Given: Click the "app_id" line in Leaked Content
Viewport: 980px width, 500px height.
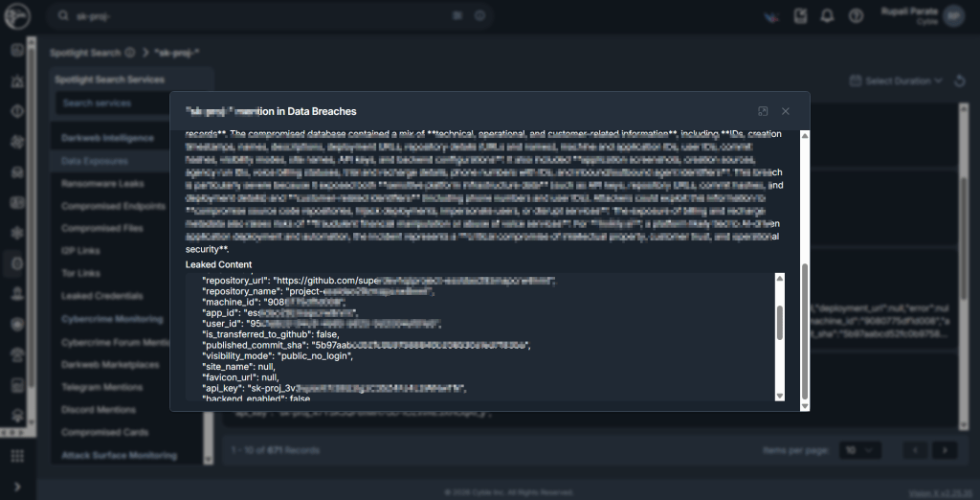Looking at the screenshot, I should pyautogui.click(x=280, y=313).
